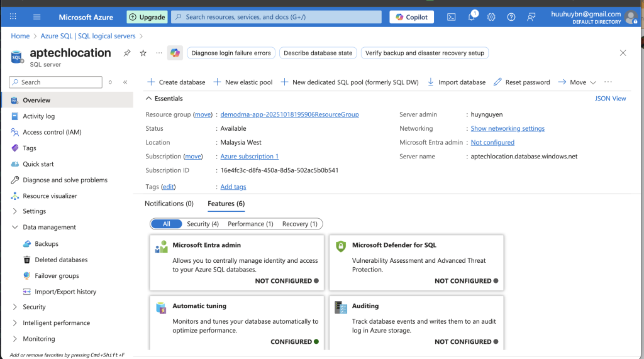Pin aptechlocation to dashboard
644x359 pixels.
127,53
